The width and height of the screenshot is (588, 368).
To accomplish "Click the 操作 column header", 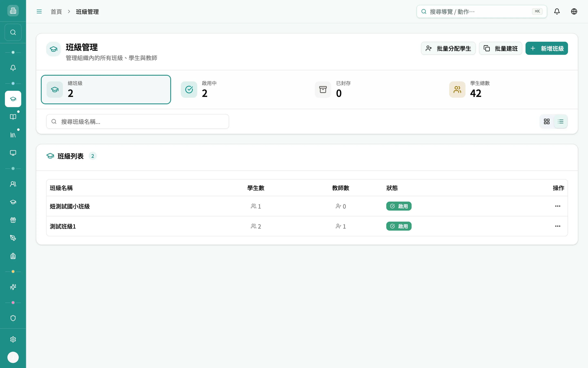I will [558, 188].
